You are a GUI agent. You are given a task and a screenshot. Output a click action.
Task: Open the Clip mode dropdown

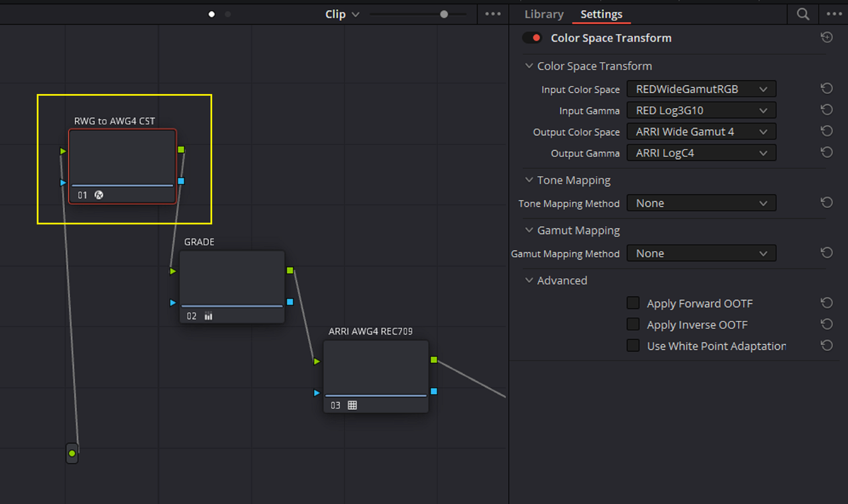pos(342,14)
